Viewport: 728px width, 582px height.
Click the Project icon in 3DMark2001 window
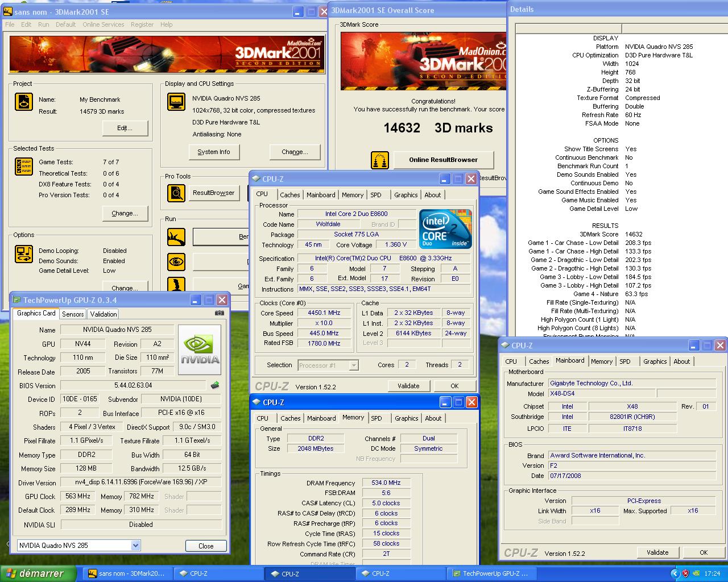click(x=24, y=102)
